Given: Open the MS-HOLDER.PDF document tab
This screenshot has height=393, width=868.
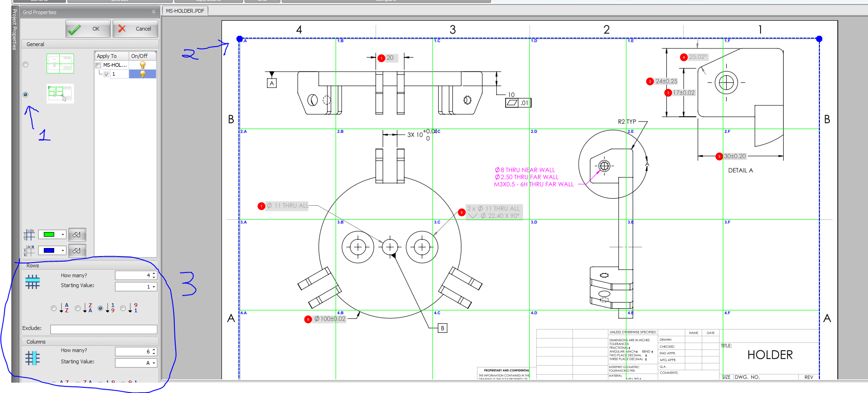Looking at the screenshot, I should coord(185,10).
